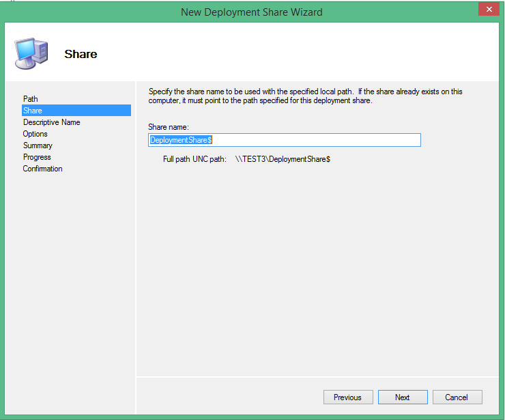Select the Progress step in sidebar
This screenshot has width=505, height=420.
coord(37,157)
